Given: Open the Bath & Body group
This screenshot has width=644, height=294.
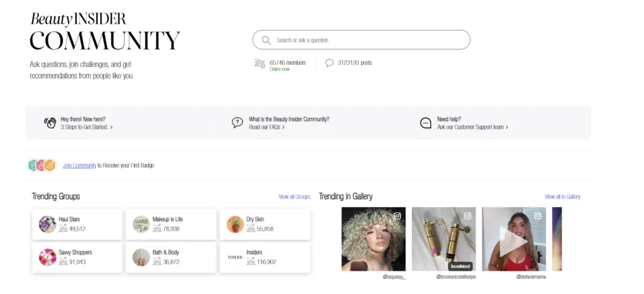Looking at the screenshot, I should [x=171, y=258].
